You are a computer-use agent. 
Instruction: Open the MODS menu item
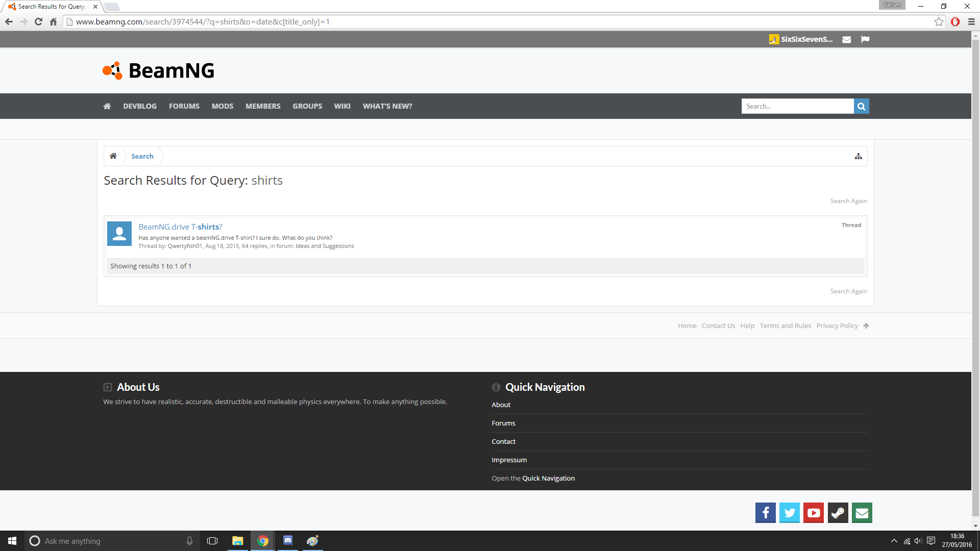[223, 106]
